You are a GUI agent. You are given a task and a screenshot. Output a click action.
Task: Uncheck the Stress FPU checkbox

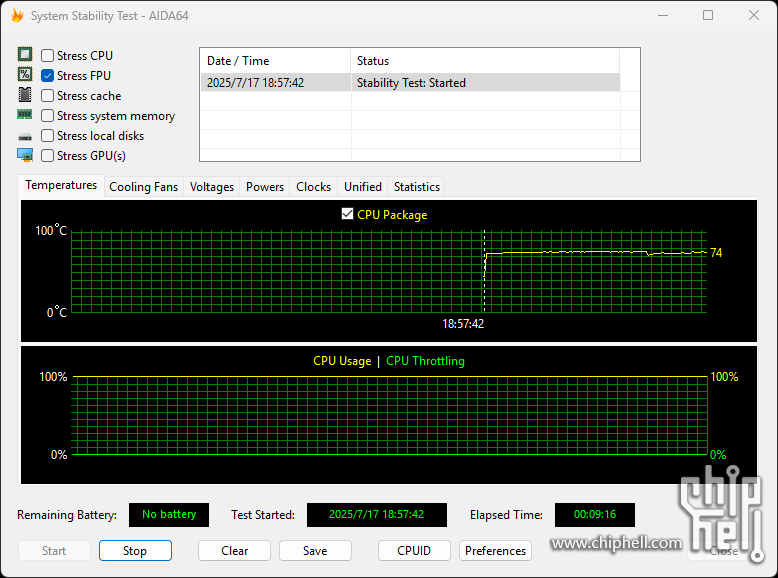coord(47,75)
